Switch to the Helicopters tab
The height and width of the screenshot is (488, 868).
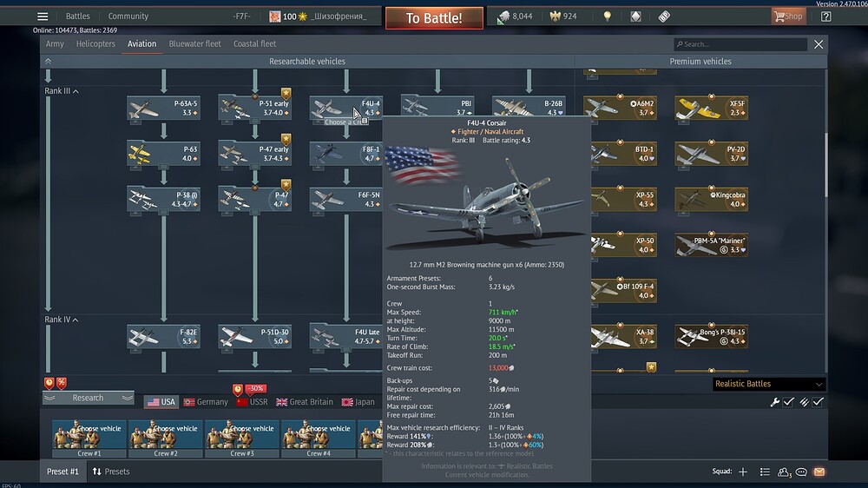(x=95, y=43)
